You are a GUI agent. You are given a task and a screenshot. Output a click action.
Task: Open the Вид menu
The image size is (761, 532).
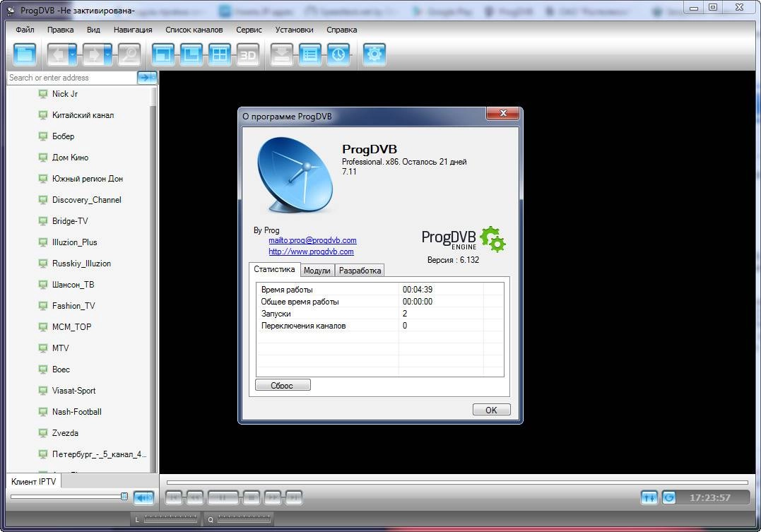click(x=93, y=30)
